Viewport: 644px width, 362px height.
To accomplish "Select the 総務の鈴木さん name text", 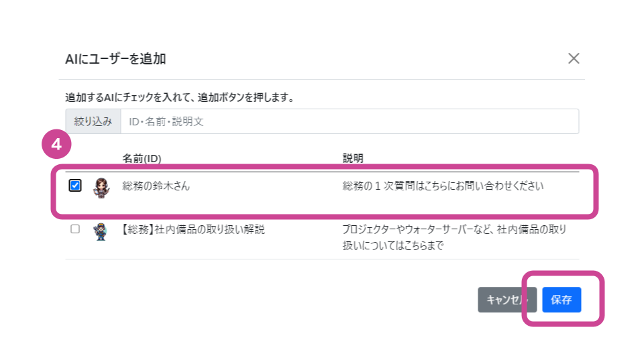I will tap(156, 186).
